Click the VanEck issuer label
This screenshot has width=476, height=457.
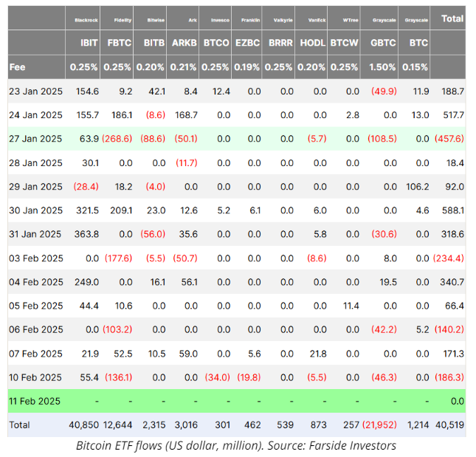317,21
